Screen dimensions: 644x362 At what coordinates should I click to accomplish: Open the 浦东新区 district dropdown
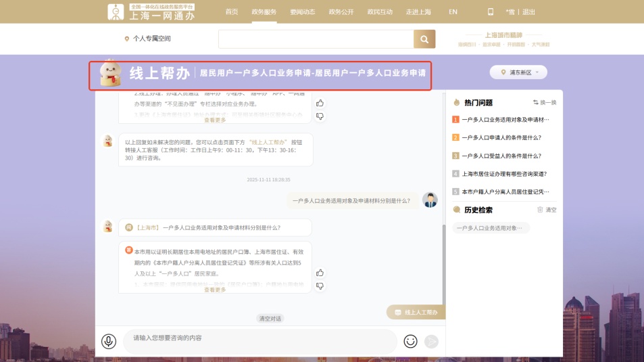click(518, 72)
